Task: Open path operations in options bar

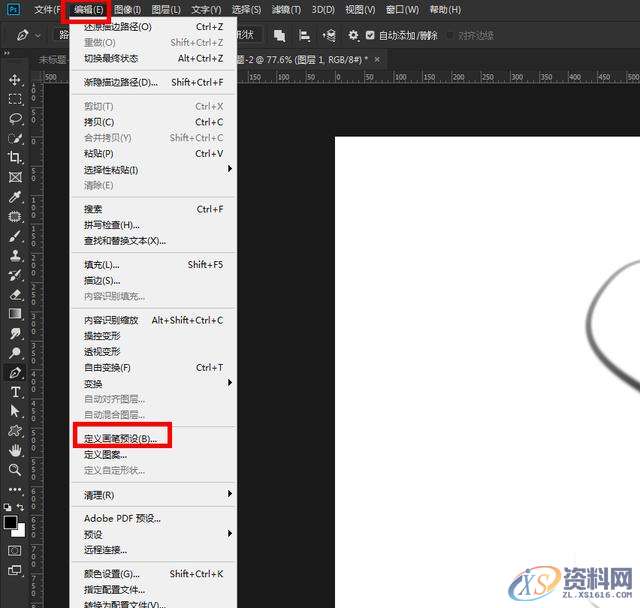Action: coord(280,36)
